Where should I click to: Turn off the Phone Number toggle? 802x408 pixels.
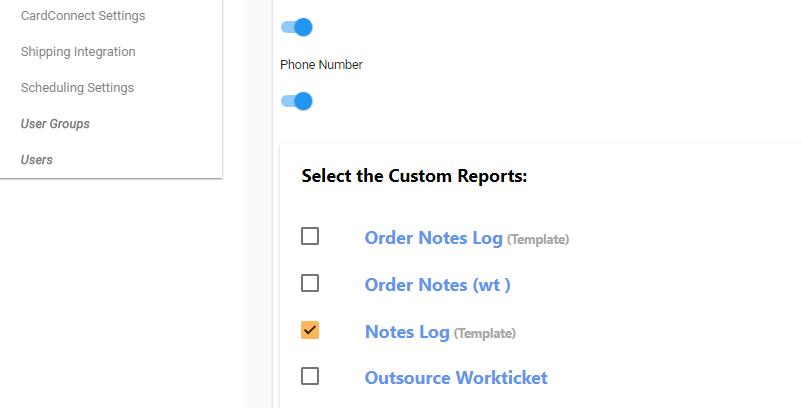[297, 101]
